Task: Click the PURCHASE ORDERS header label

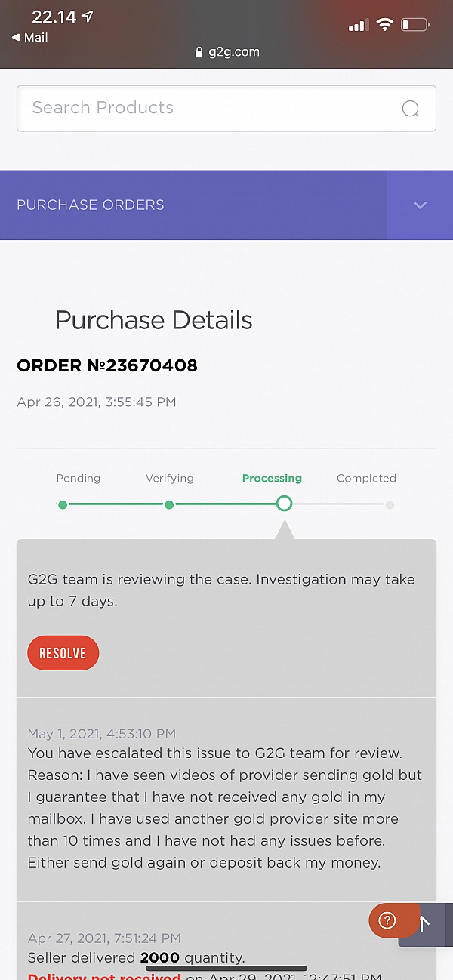Action: (90, 205)
